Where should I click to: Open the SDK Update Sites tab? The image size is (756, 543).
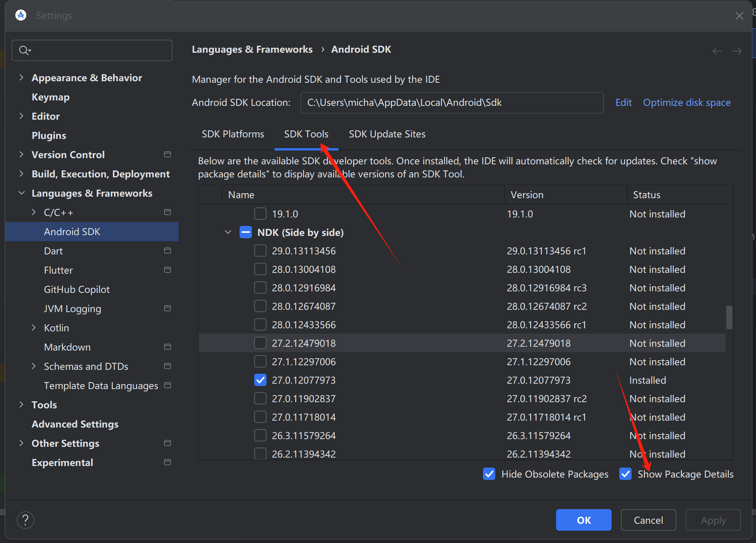point(387,134)
